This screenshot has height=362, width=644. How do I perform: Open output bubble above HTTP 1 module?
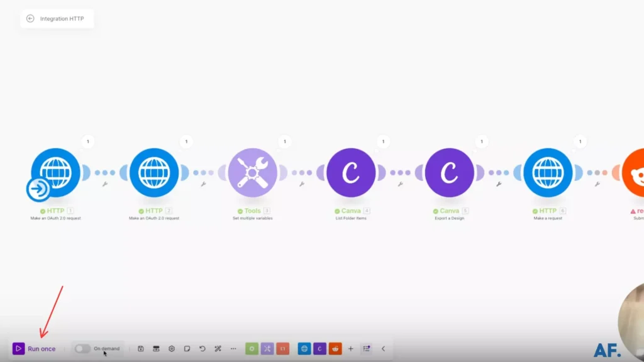tap(88, 141)
